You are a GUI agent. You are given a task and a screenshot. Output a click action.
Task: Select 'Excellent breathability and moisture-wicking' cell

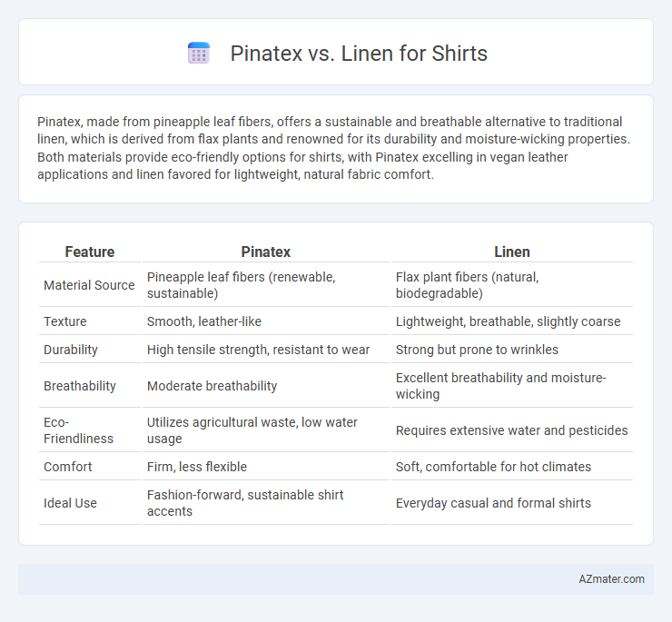511,386
